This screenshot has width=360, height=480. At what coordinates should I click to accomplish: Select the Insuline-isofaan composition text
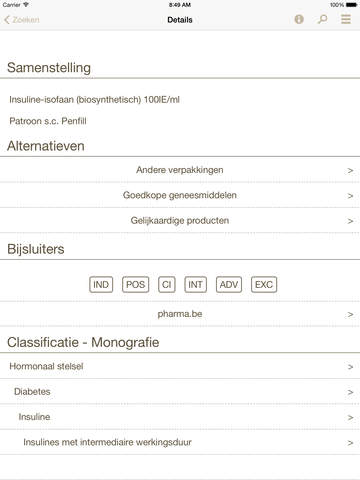point(94,100)
